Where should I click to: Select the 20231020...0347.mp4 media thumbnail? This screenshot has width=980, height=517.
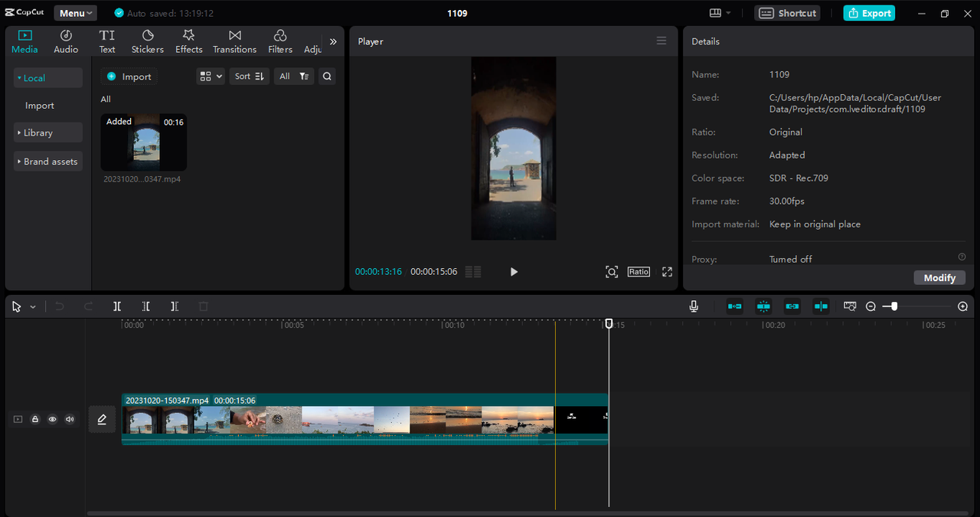click(144, 142)
